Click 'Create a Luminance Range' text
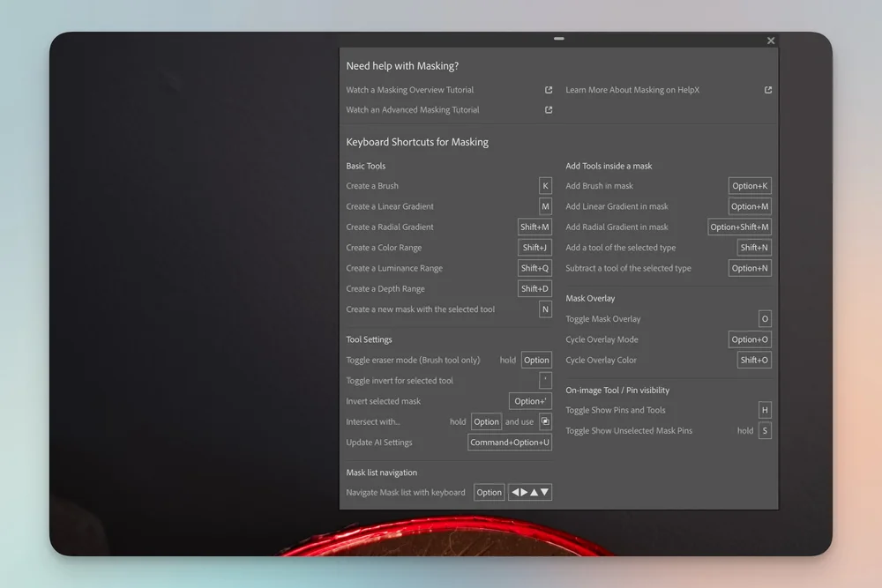 pos(394,268)
